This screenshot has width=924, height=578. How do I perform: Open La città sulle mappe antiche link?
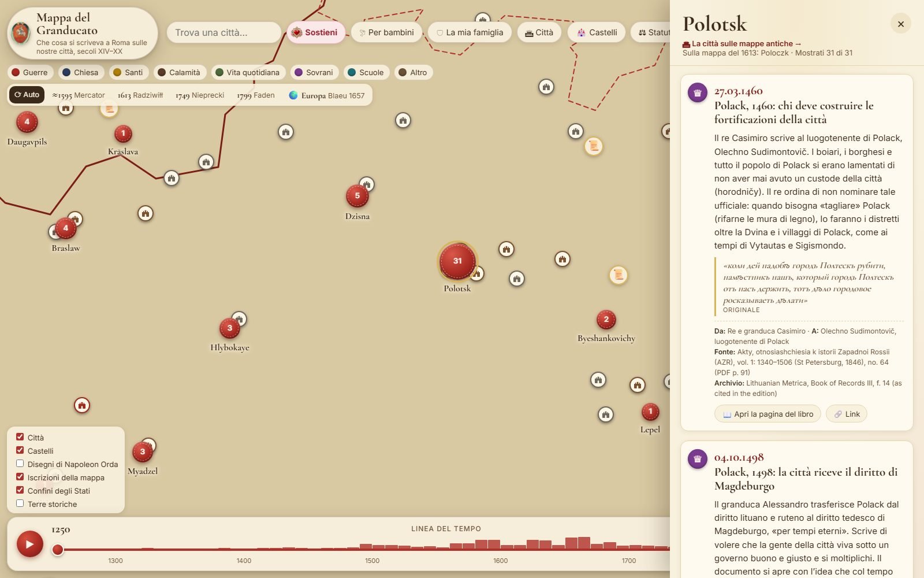click(742, 43)
